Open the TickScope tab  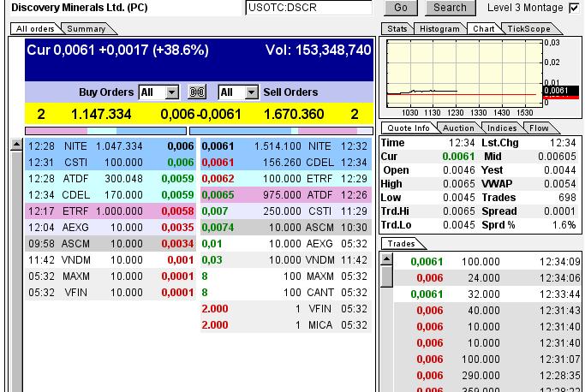tap(528, 29)
